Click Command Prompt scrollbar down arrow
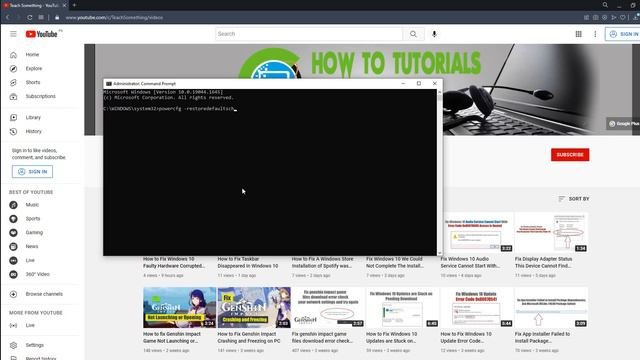Viewport: 640px width, 360px height. (x=440, y=253)
